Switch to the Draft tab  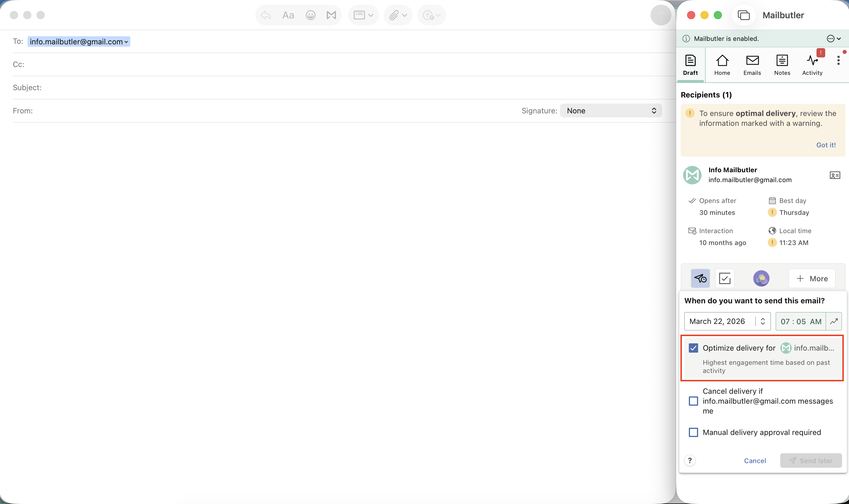click(690, 65)
